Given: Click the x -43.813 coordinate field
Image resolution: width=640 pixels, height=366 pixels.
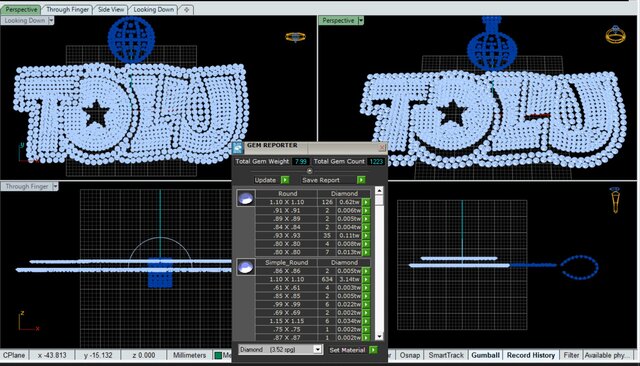Looking at the screenshot, I should (x=52, y=355).
